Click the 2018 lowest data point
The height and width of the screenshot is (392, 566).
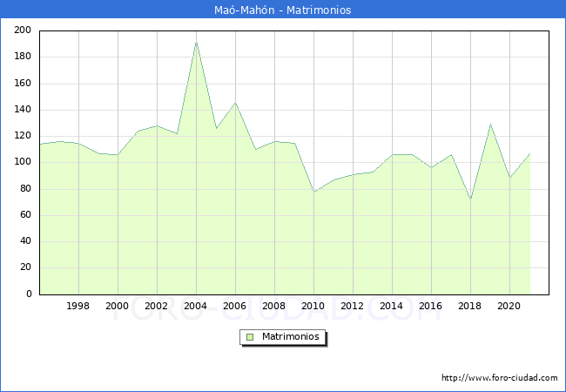pyautogui.click(x=471, y=199)
